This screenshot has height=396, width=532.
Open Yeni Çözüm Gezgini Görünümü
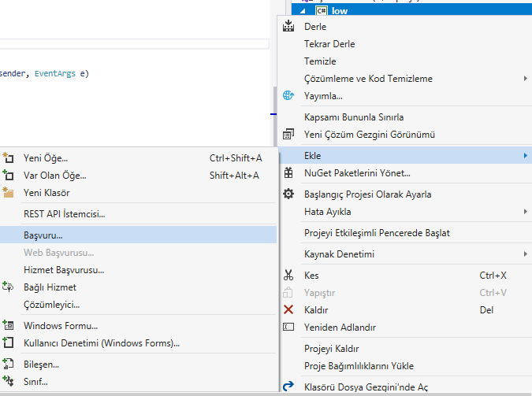tap(405, 135)
